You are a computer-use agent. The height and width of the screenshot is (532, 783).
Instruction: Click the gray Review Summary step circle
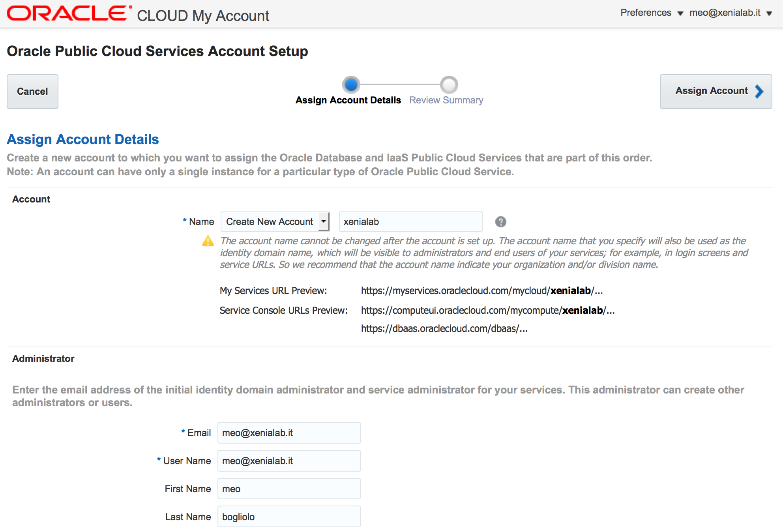point(449,84)
